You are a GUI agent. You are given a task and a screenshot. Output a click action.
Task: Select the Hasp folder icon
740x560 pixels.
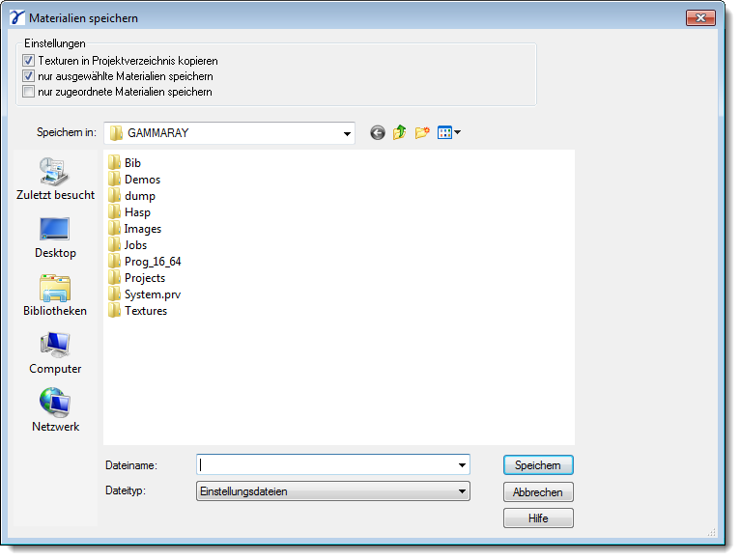[114, 212]
